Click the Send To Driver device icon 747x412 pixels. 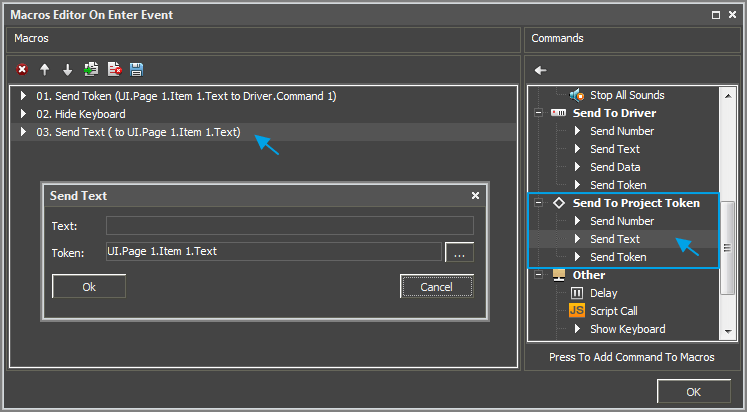(558, 113)
